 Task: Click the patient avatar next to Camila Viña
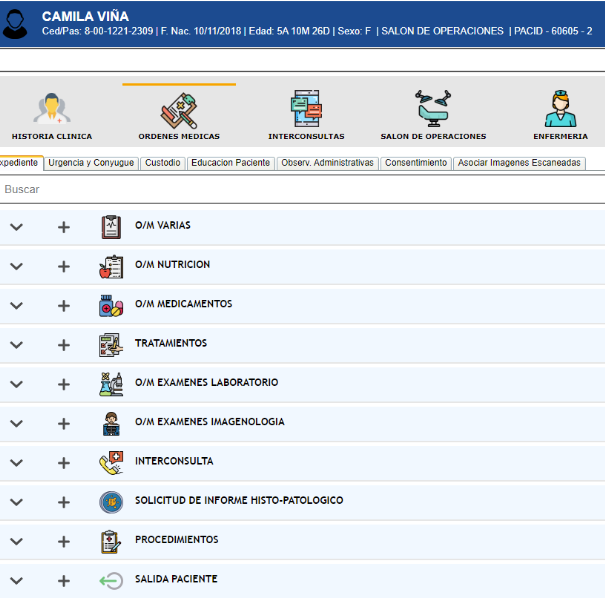click(16, 24)
